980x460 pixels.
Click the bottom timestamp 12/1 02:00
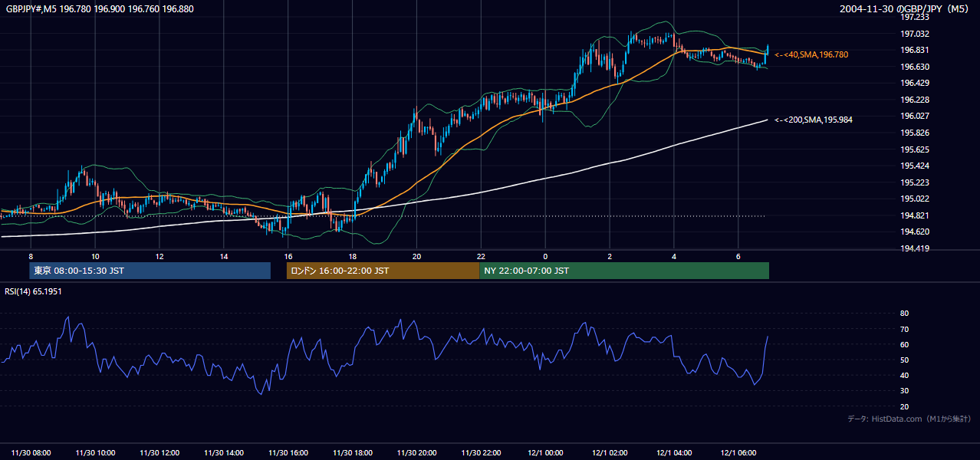click(610, 452)
